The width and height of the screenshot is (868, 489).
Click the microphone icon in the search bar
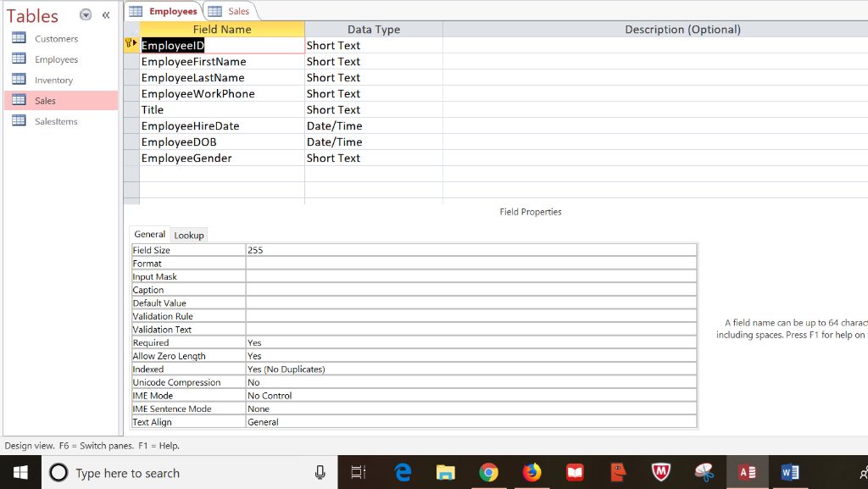point(320,473)
